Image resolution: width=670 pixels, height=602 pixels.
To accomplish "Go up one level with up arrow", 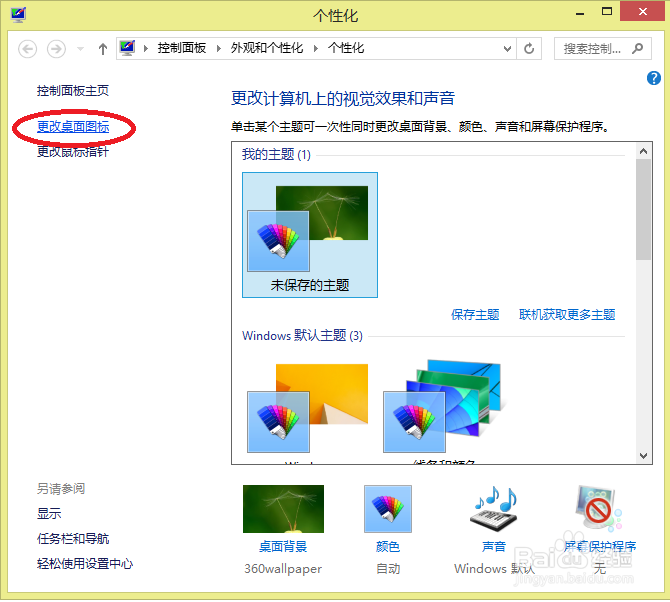I will pos(103,49).
